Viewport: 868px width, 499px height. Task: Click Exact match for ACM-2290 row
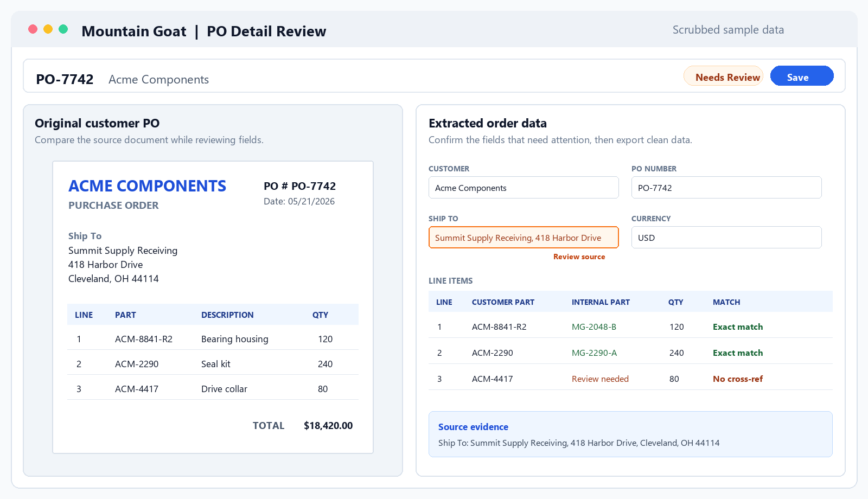pyautogui.click(x=738, y=353)
